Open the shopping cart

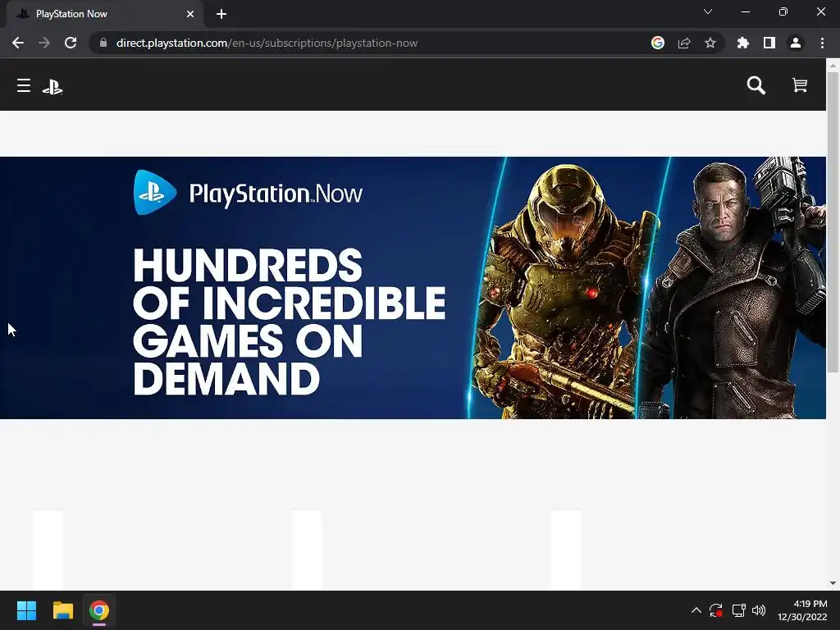800,85
